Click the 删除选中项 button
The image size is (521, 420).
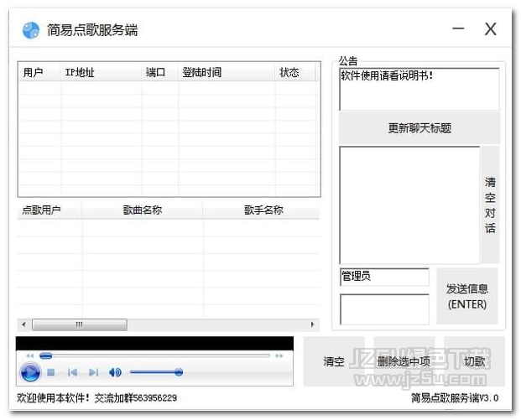tap(404, 361)
